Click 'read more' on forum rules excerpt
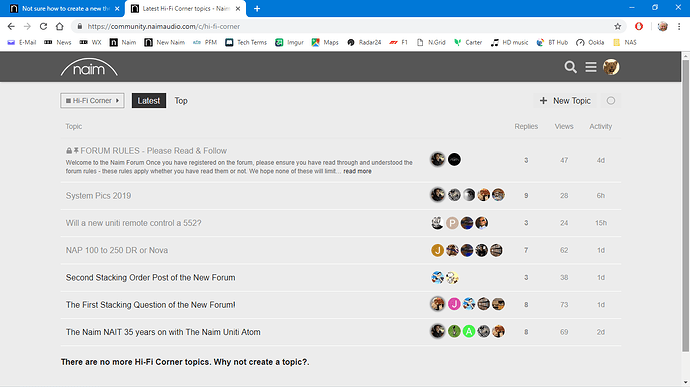This screenshot has height=387, width=690. point(357,171)
